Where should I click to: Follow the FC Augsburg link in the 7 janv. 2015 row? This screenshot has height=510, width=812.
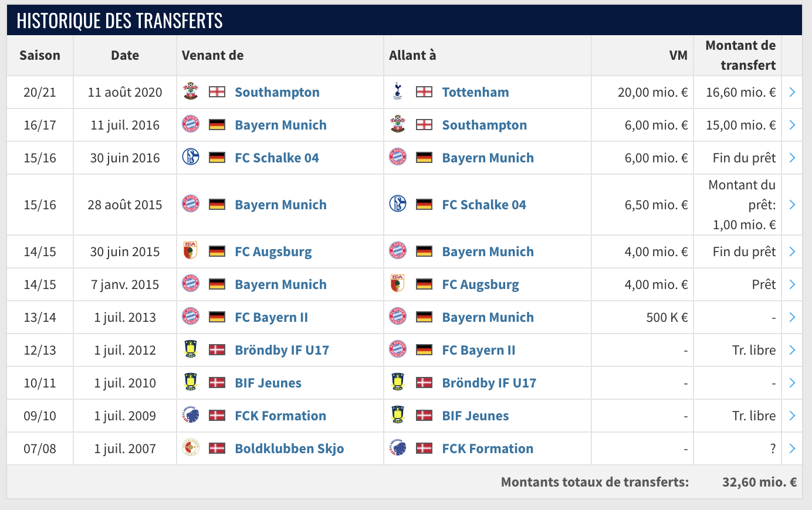click(x=481, y=284)
